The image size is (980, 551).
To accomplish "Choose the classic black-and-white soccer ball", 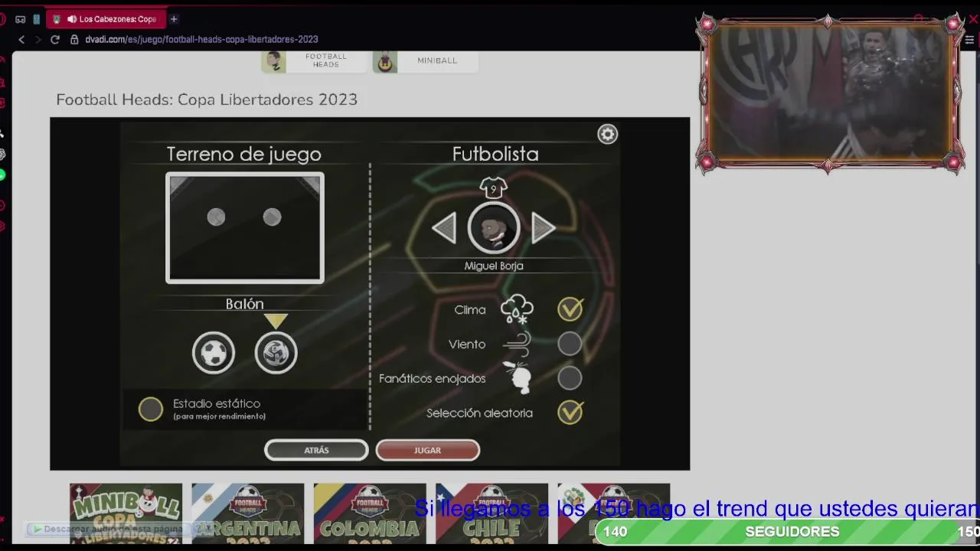I will click(x=214, y=353).
